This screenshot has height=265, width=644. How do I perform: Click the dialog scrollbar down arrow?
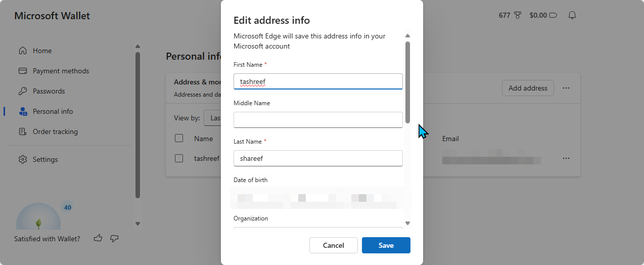click(x=407, y=223)
